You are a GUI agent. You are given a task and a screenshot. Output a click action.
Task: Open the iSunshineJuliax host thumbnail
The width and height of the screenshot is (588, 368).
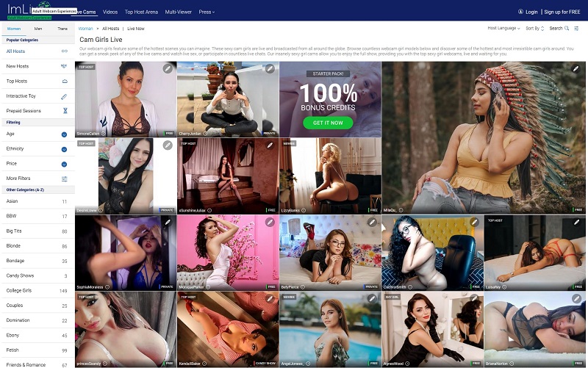(x=228, y=176)
